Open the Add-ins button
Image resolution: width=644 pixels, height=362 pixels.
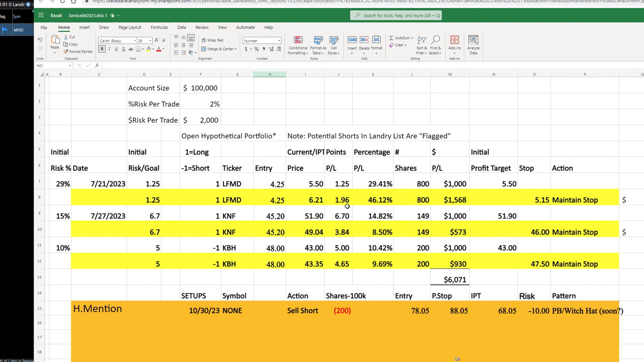(x=455, y=45)
